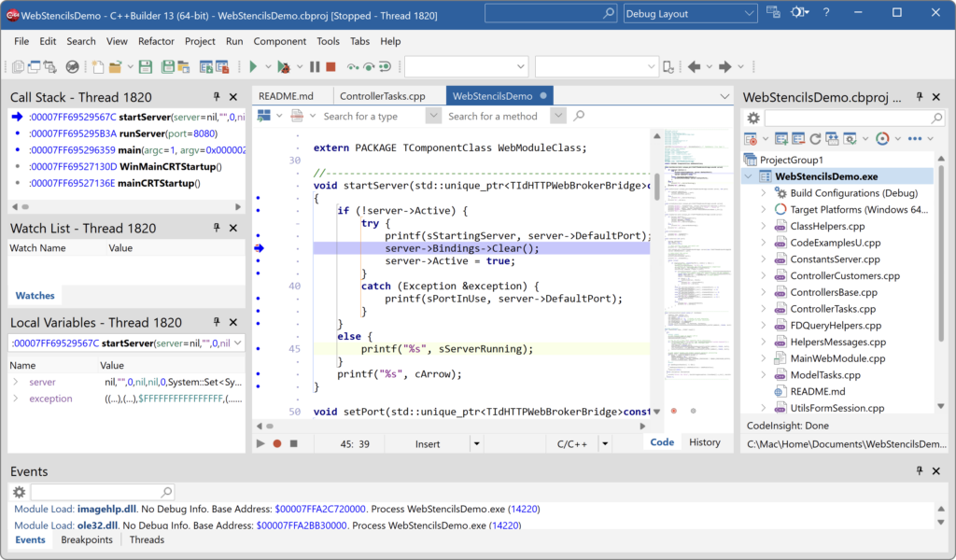The width and height of the screenshot is (956, 560).
Task: Pause the running program
Action: point(315,66)
